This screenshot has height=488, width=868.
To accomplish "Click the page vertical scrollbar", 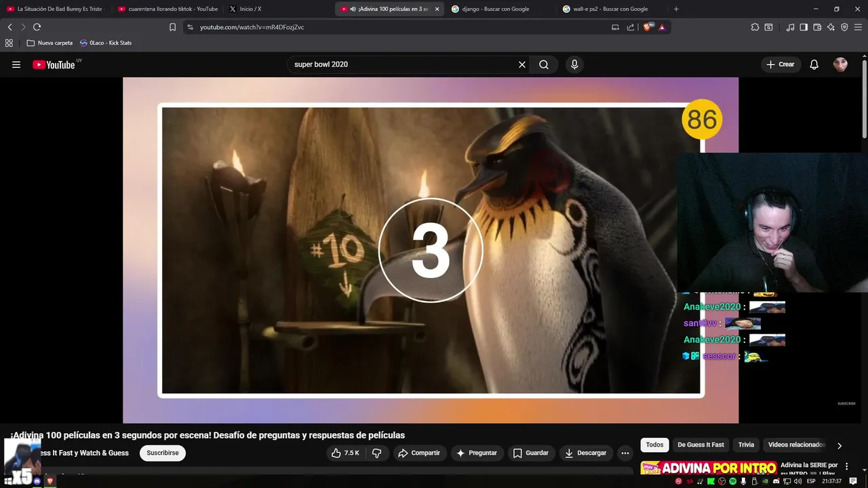I will pyautogui.click(x=865, y=98).
